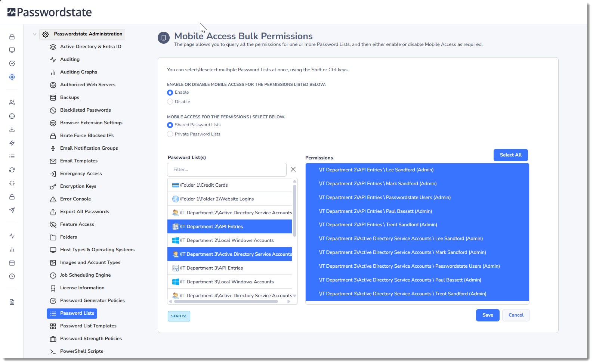Image resolution: width=593 pixels, height=364 pixels.
Task: Open Password Strength Policies menu item
Action: 91,339
